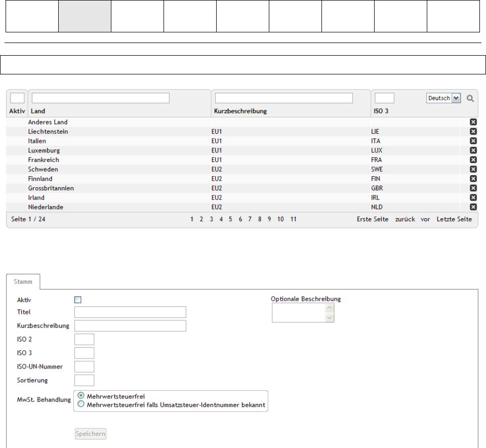
Task: Focus the Sortierung input field
Action: [85, 380]
